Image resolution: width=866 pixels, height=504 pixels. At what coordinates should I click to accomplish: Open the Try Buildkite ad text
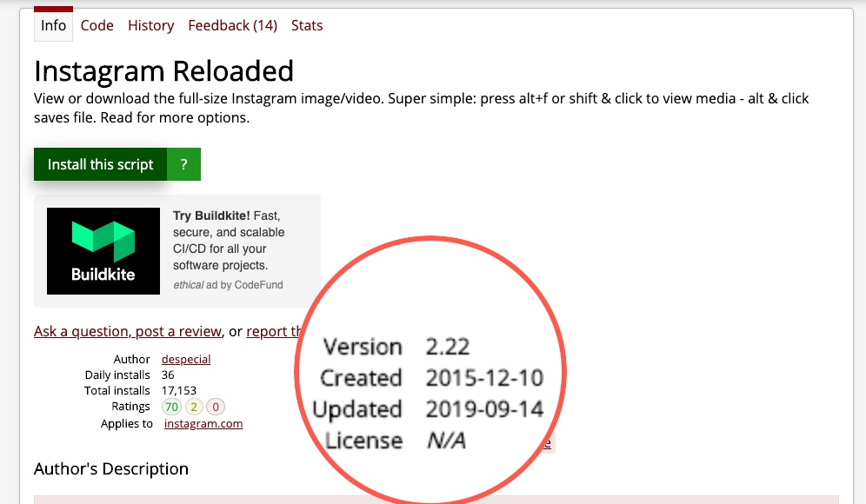229,240
